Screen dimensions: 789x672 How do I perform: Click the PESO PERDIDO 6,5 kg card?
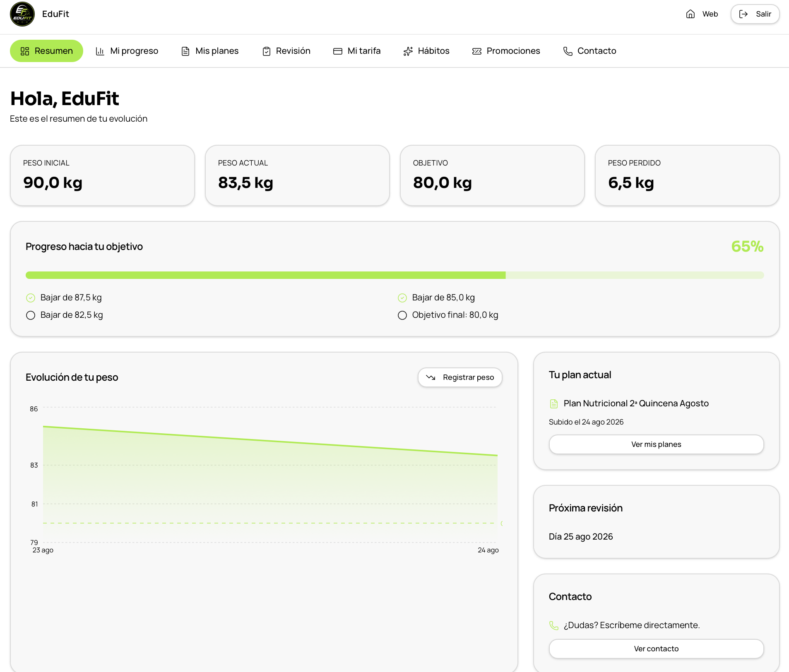[687, 175]
